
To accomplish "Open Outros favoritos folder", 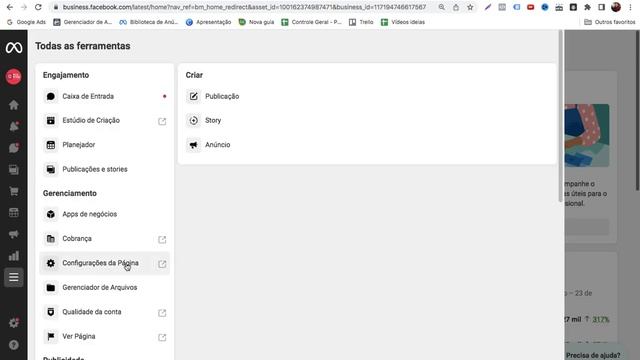I will click(610, 22).
